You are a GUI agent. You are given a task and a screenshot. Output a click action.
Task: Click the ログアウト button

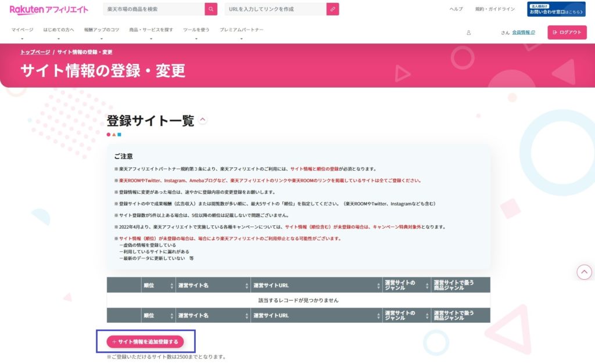[567, 33]
